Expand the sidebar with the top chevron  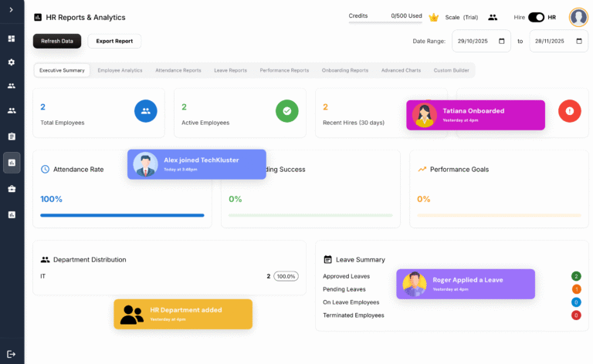pyautogui.click(x=12, y=9)
